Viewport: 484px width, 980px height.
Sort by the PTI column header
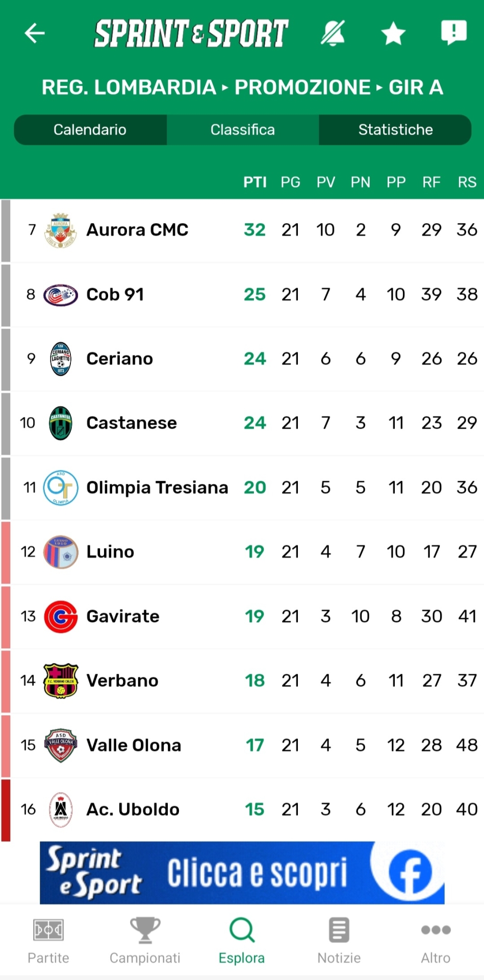pos(254,182)
